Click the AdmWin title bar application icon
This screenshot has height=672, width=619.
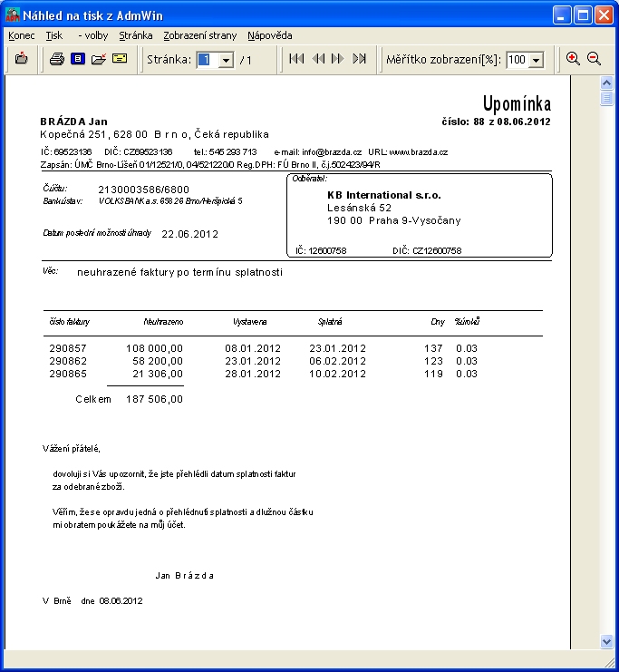13,15
